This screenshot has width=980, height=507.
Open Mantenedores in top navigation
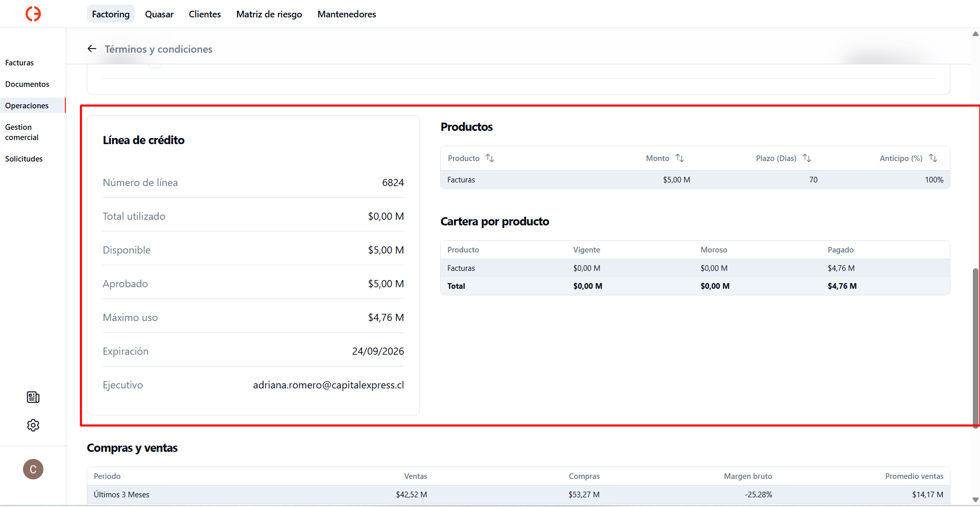pos(347,14)
